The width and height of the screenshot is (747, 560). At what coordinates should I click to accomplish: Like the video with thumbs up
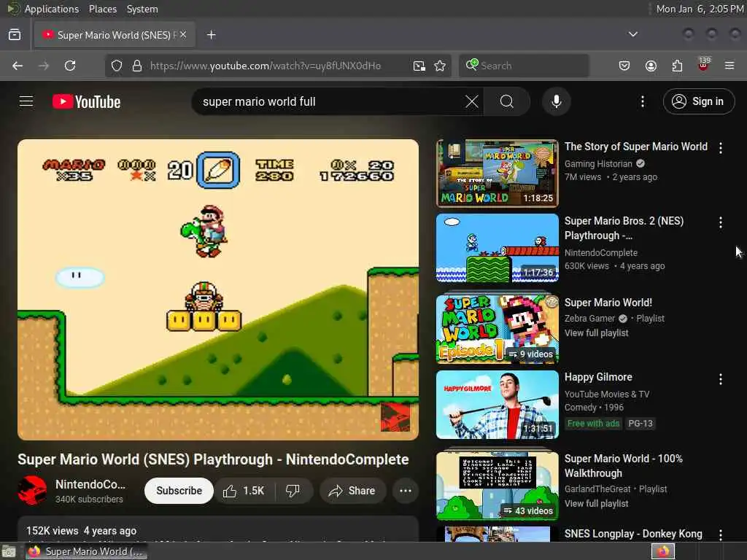point(245,491)
